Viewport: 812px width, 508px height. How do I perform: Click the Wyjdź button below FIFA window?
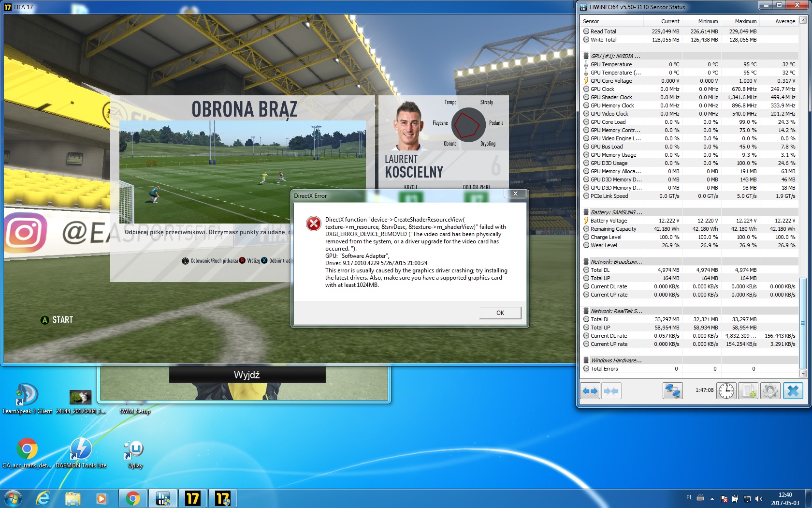pos(247,375)
